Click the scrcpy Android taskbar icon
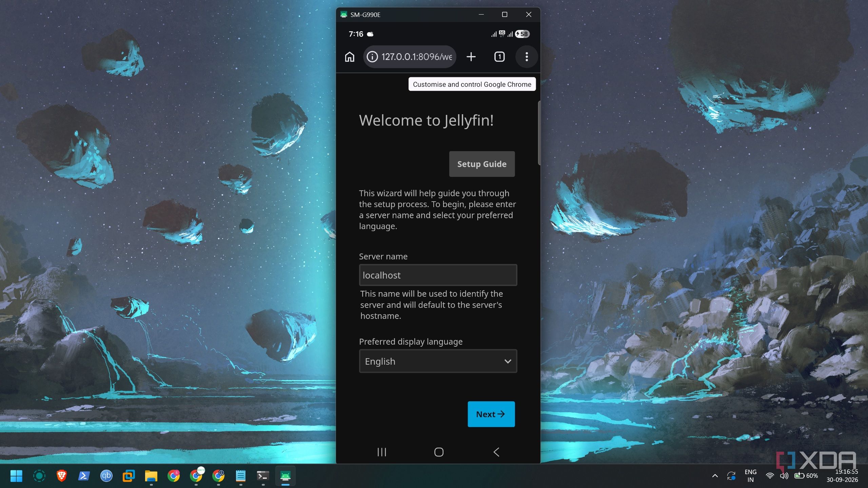 click(285, 476)
